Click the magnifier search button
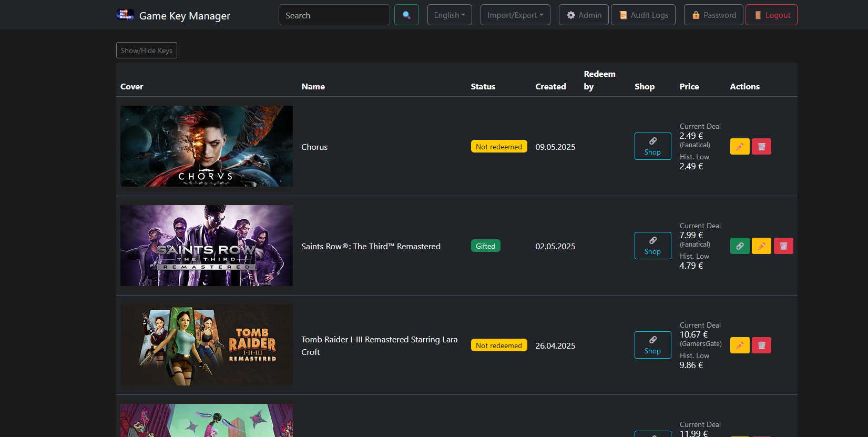Image resolution: width=868 pixels, height=437 pixels. coord(406,15)
